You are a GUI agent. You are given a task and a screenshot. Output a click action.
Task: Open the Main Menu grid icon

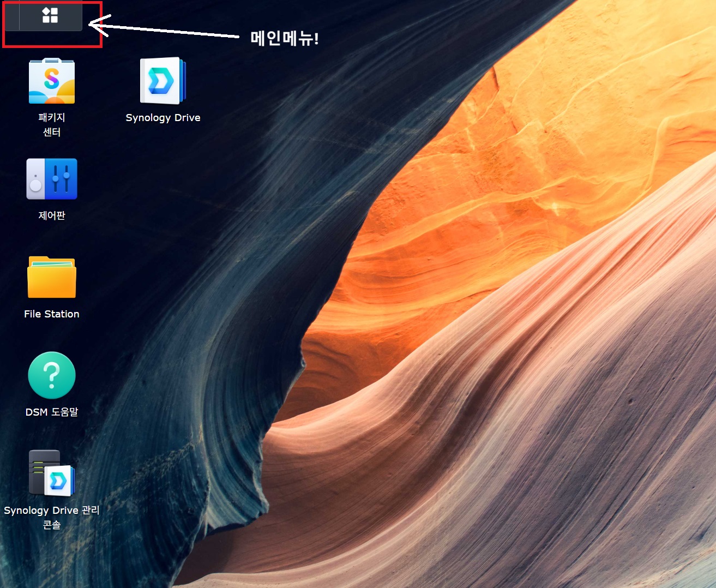tap(50, 16)
